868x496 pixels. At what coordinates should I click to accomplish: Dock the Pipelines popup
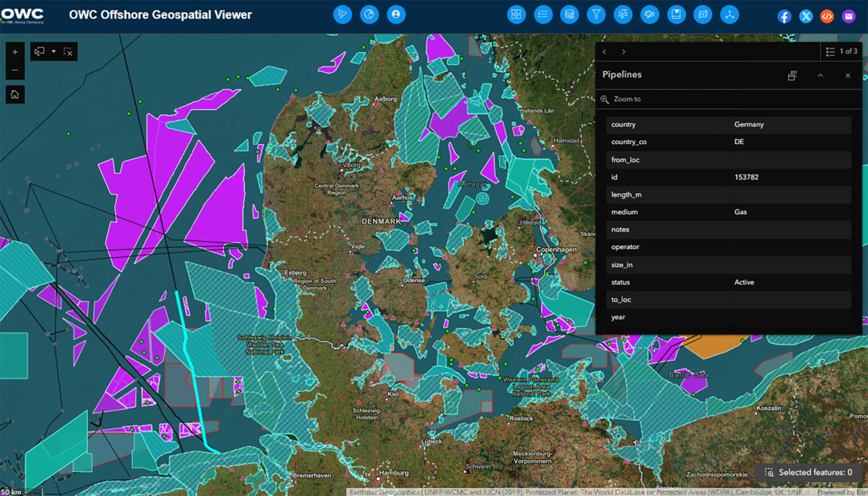[792, 75]
